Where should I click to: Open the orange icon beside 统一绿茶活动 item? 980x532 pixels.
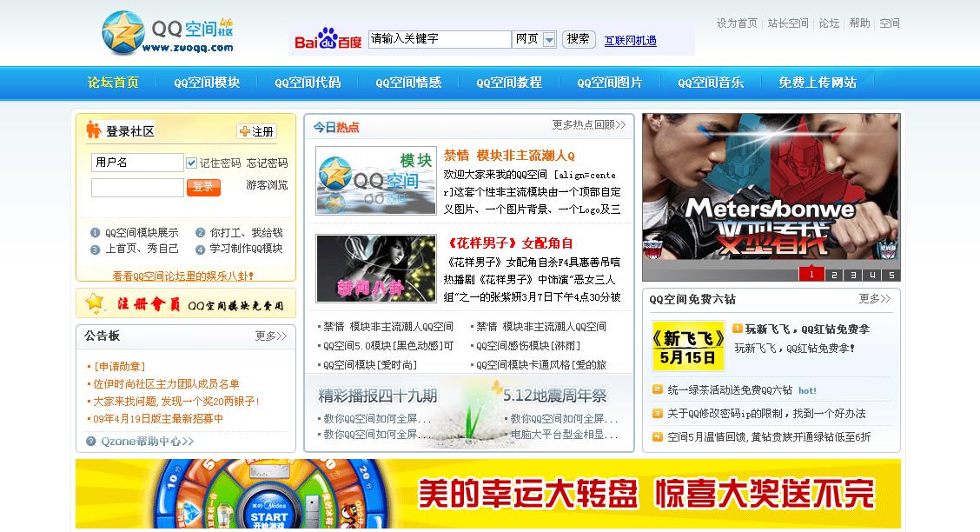pyautogui.click(x=658, y=389)
